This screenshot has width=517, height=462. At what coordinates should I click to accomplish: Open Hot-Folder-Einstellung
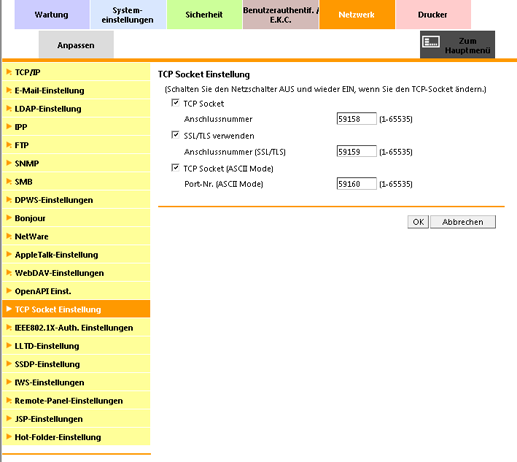pyautogui.click(x=76, y=437)
